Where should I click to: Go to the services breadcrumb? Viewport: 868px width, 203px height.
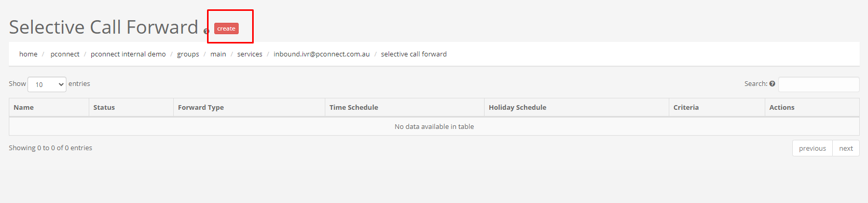[x=250, y=54]
